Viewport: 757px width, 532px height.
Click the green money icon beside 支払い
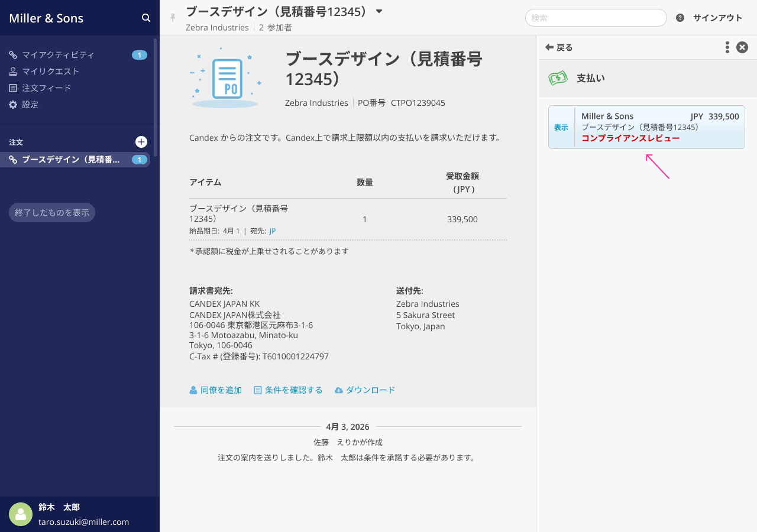pyautogui.click(x=558, y=78)
